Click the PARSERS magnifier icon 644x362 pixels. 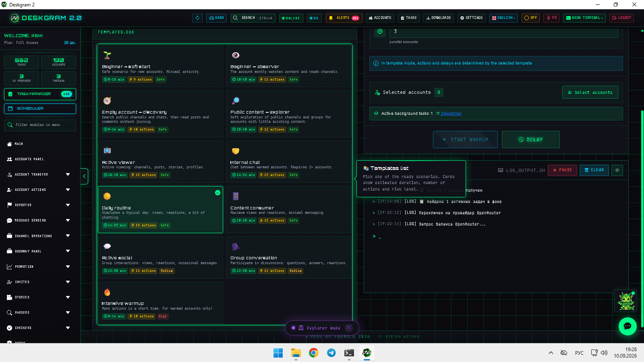pos(9,312)
